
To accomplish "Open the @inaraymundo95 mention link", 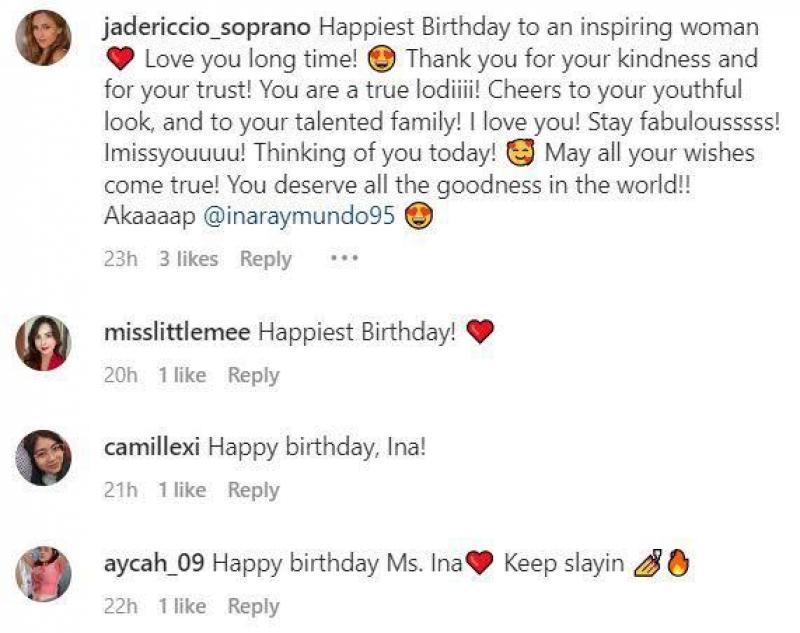I will (x=299, y=216).
